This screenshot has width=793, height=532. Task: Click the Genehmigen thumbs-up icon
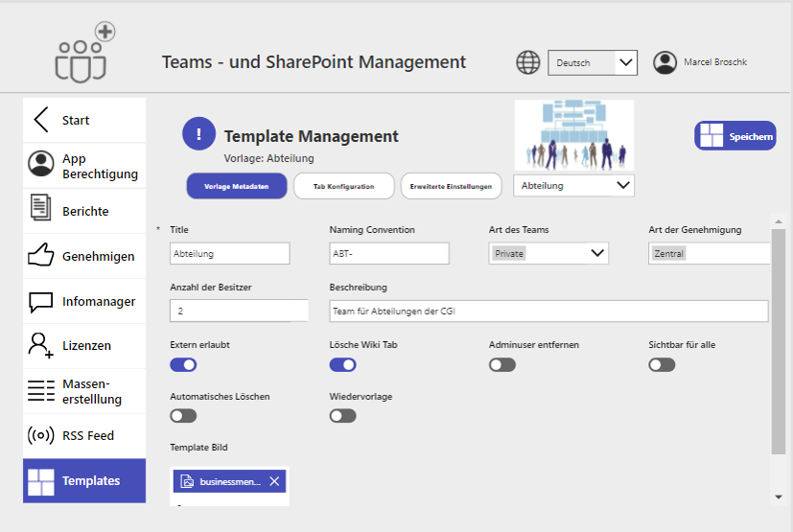[41, 255]
